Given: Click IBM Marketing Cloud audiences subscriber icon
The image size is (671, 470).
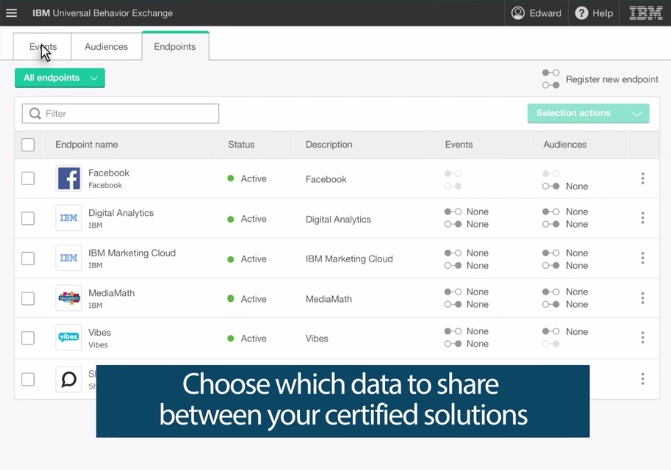Looking at the screenshot, I should pos(551,265).
